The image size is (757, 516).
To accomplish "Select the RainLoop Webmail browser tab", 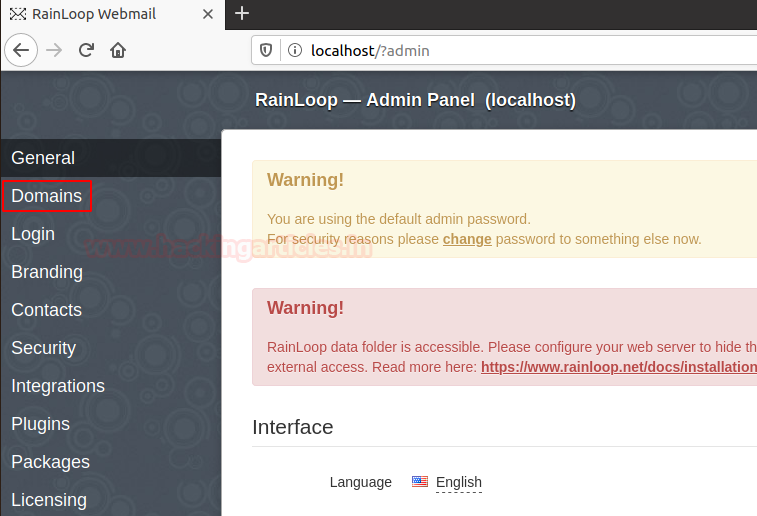I will (105, 14).
